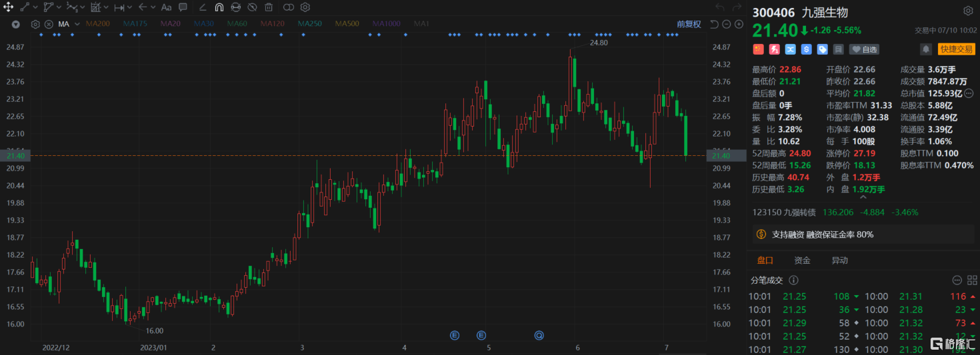Toggle the overlapping circles compare icon
This screenshot has height=355, width=980.
pos(288,7)
